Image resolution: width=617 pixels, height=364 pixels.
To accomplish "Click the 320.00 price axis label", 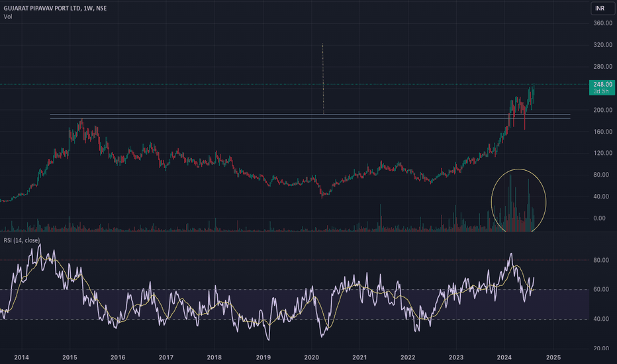I will 602,45.
